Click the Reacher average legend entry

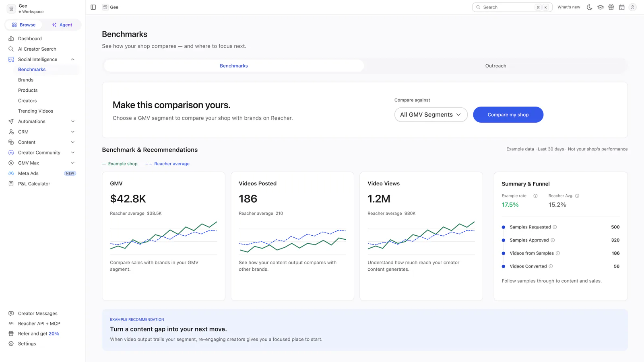point(167,164)
